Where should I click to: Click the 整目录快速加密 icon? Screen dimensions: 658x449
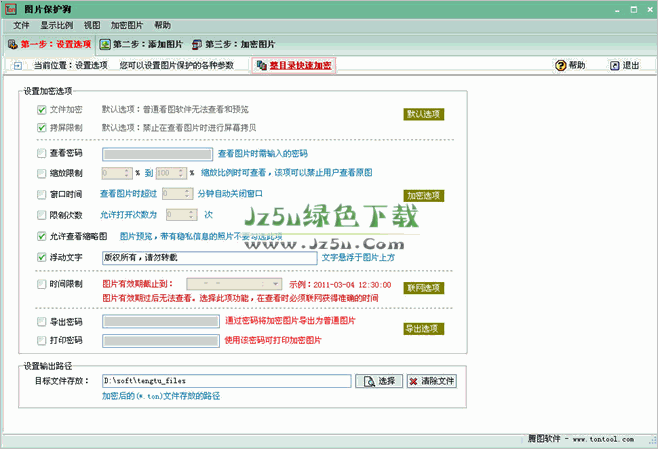coord(262,66)
